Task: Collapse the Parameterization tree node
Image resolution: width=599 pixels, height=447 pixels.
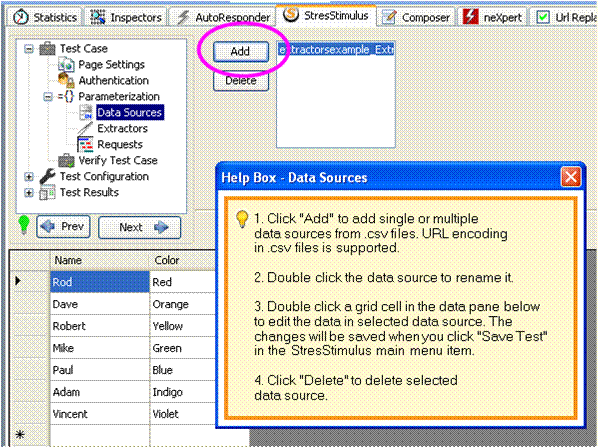Action: 48,97
